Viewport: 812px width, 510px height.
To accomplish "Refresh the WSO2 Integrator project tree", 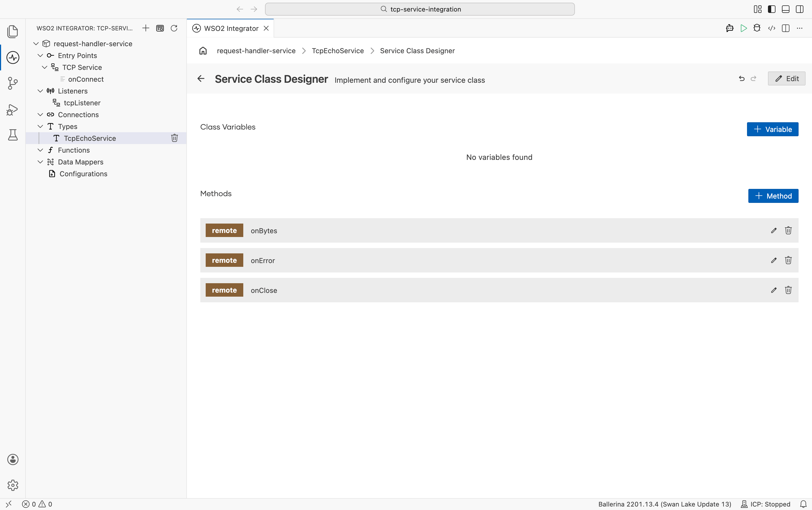I will pos(174,28).
